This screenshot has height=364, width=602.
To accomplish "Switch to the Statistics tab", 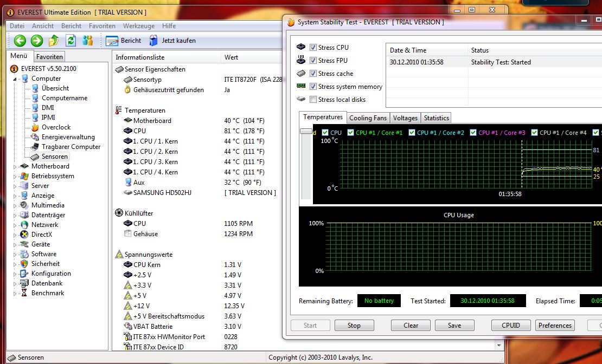I will pyautogui.click(x=436, y=118).
